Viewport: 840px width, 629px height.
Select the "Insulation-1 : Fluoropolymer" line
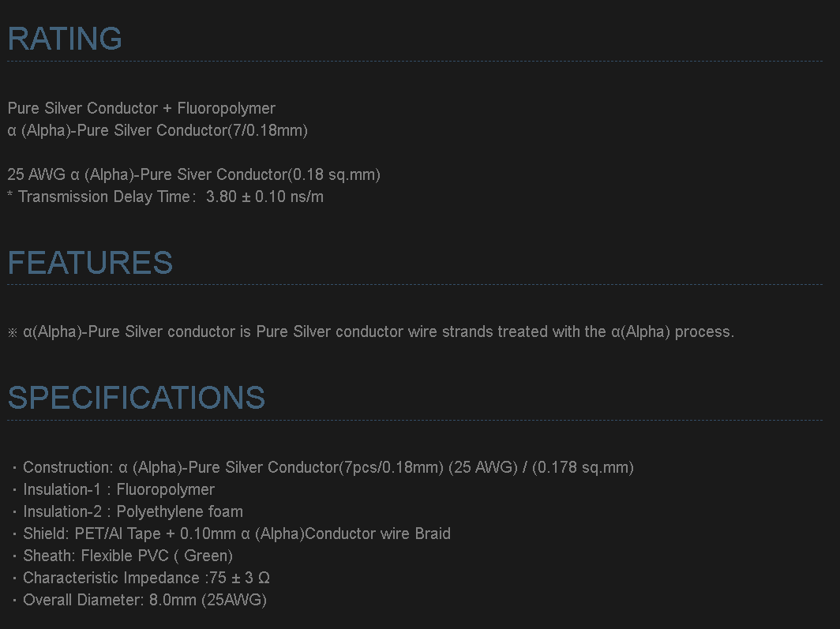[x=118, y=489]
